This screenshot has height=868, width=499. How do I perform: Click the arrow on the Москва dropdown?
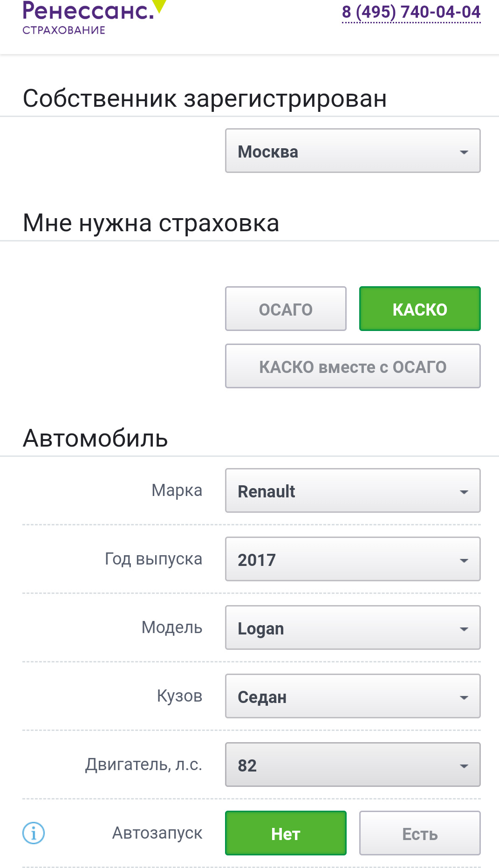click(x=464, y=152)
